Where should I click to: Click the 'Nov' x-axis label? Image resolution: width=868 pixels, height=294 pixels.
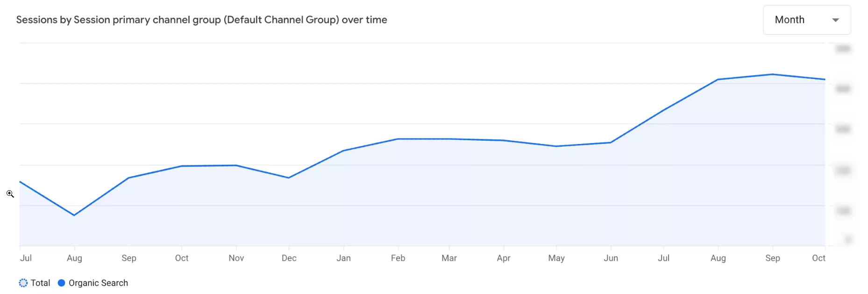coord(236,258)
